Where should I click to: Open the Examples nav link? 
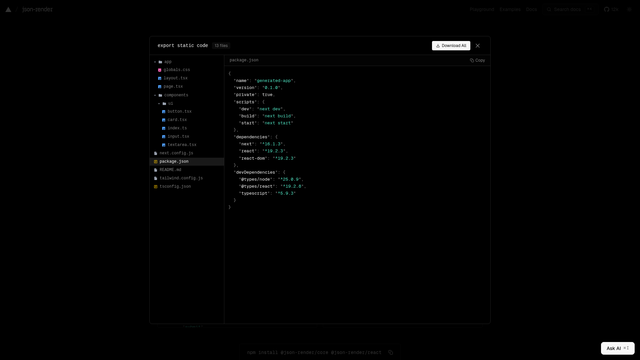tap(510, 9)
